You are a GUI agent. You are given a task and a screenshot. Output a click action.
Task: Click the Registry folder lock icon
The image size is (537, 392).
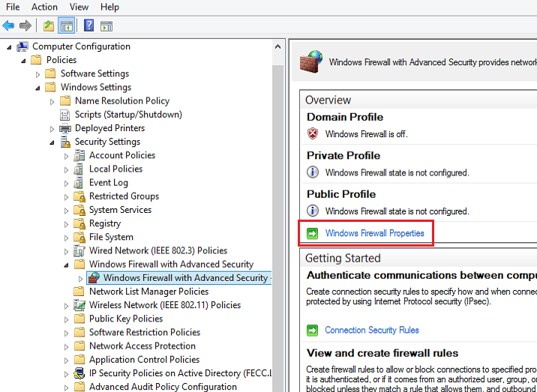coord(79,223)
